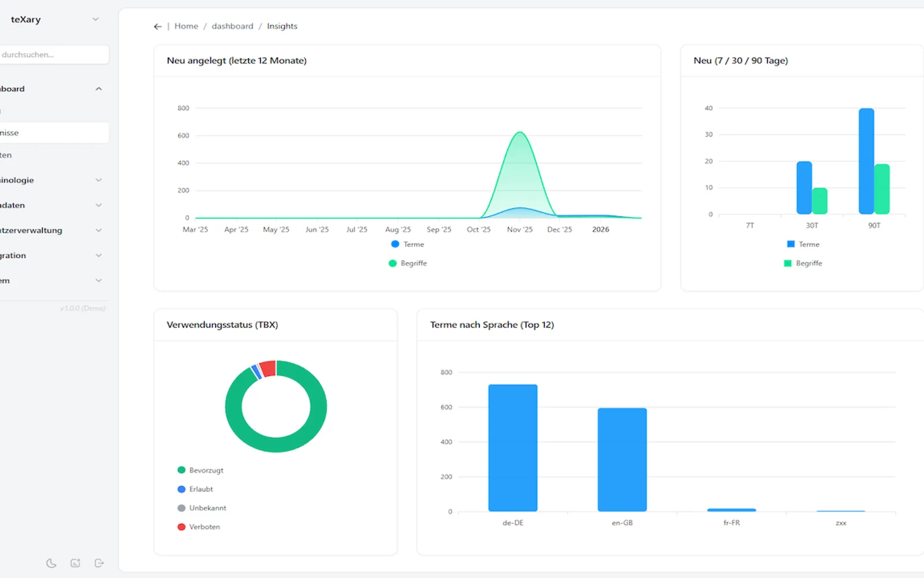Go back using the breadcrumb arrow
The width and height of the screenshot is (924, 578).
158,27
